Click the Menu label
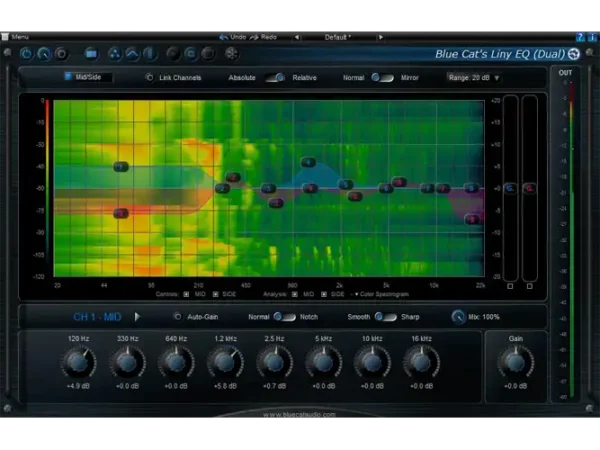Screen dimensions: 600x450 tap(20, 37)
